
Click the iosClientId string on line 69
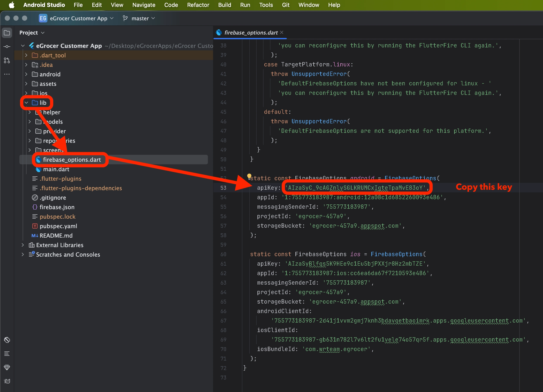(x=398, y=340)
